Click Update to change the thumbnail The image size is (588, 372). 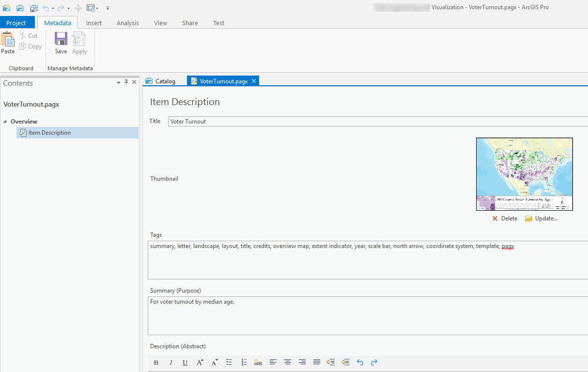(x=542, y=218)
